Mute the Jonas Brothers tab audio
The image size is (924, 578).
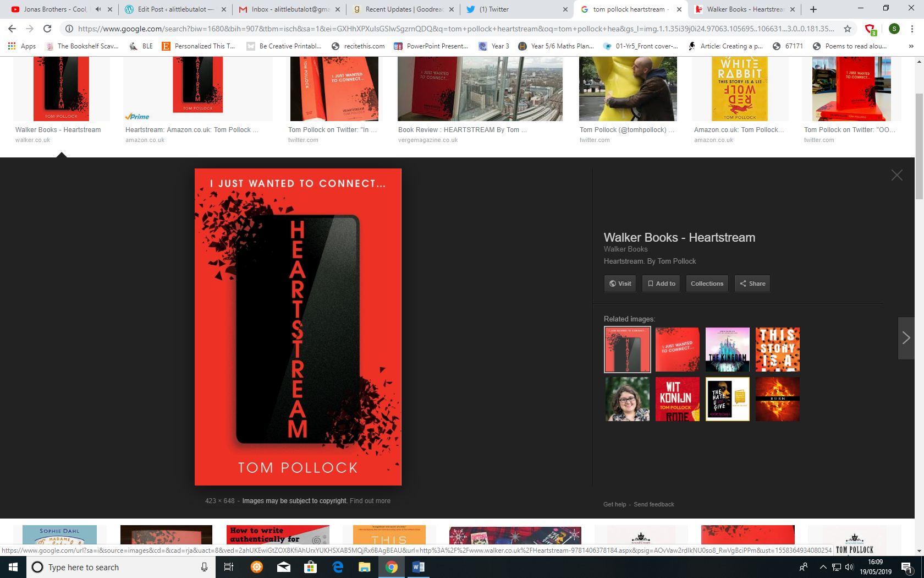[98, 9]
